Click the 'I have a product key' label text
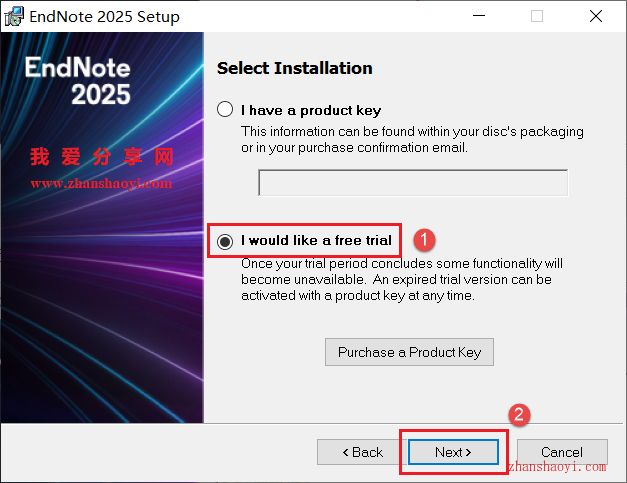 click(x=311, y=110)
